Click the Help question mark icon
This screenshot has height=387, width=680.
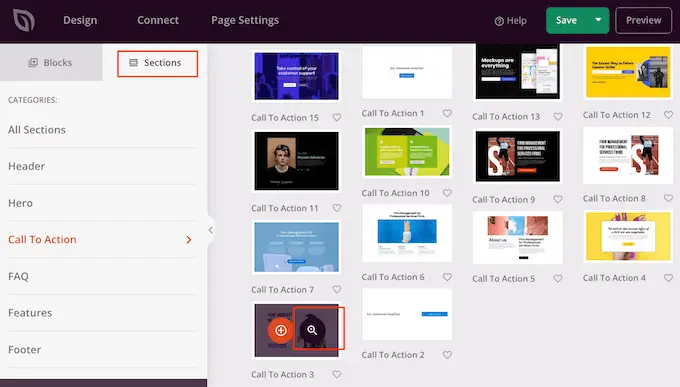click(499, 21)
